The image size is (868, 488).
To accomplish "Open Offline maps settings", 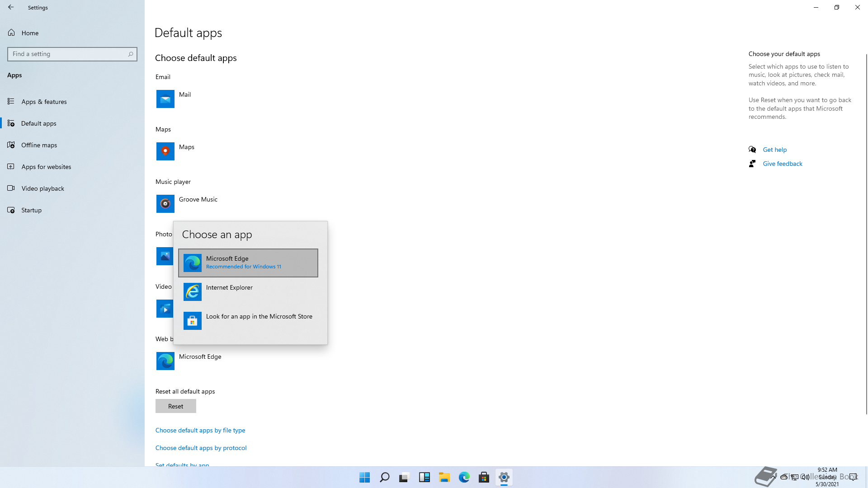I will pos(72,145).
